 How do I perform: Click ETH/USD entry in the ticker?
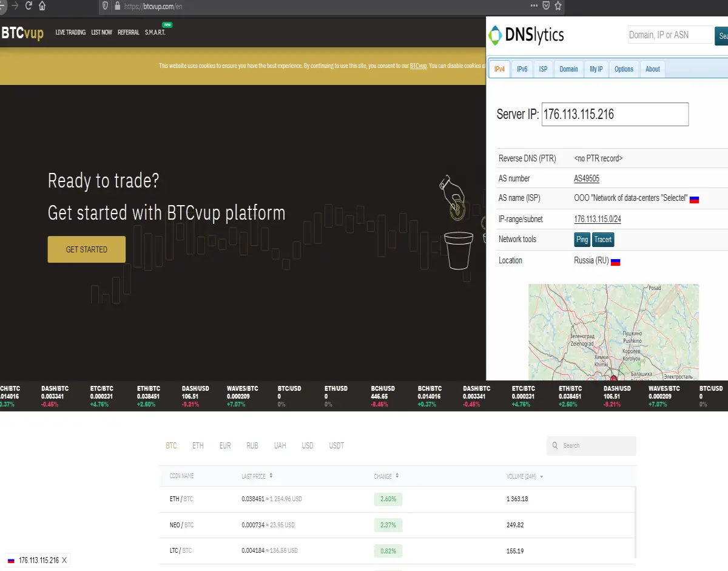coord(335,396)
